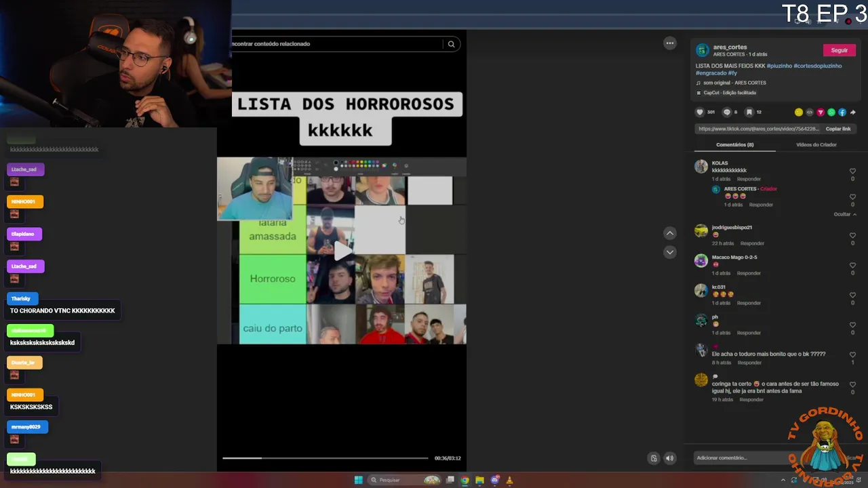Click the embed code share icon
Image resolution: width=868 pixels, height=488 pixels.
tap(810, 112)
